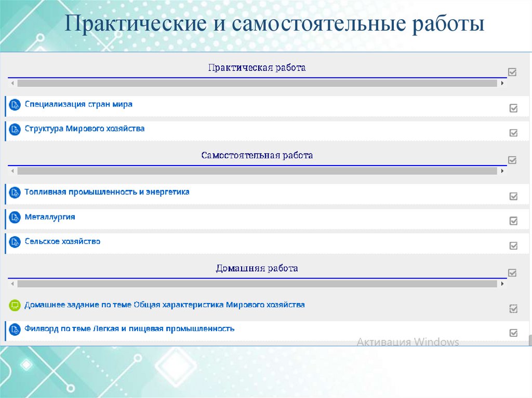Click right scroll arrow under Самостоятельная работа
The height and width of the screenshot is (398, 532).
coord(502,171)
